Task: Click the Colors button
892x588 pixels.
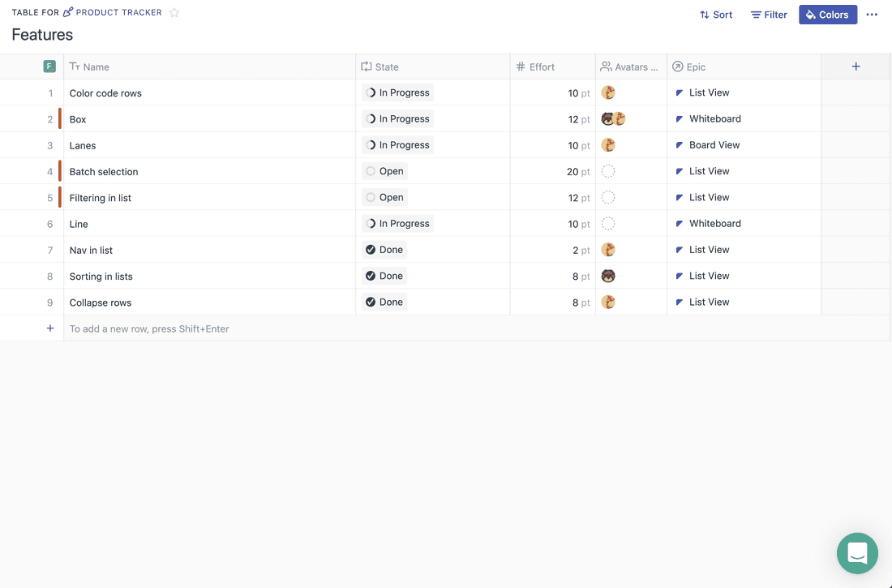Action: [x=827, y=15]
